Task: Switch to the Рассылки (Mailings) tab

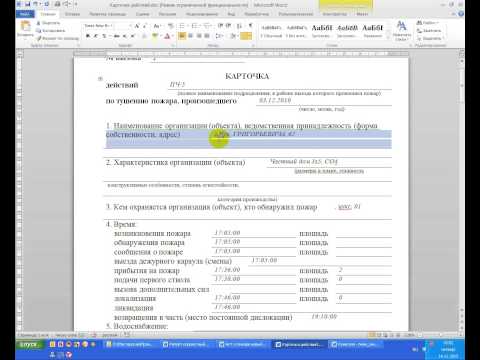Action: coord(167,14)
